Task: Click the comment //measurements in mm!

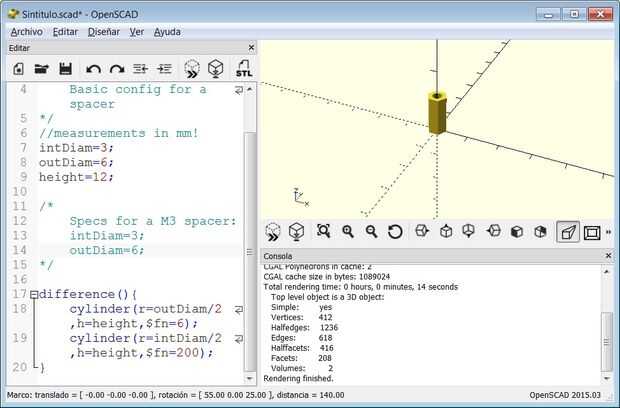Action: 119,133
